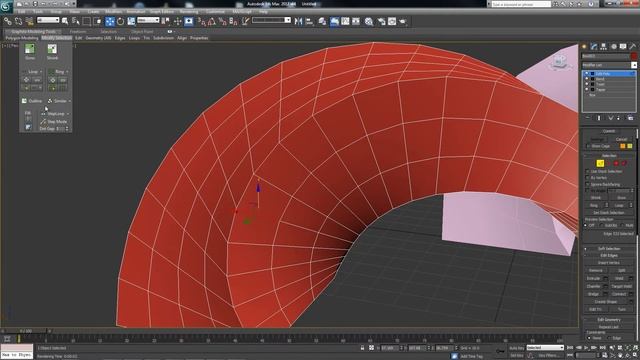Click the Commit button

tap(609, 131)
